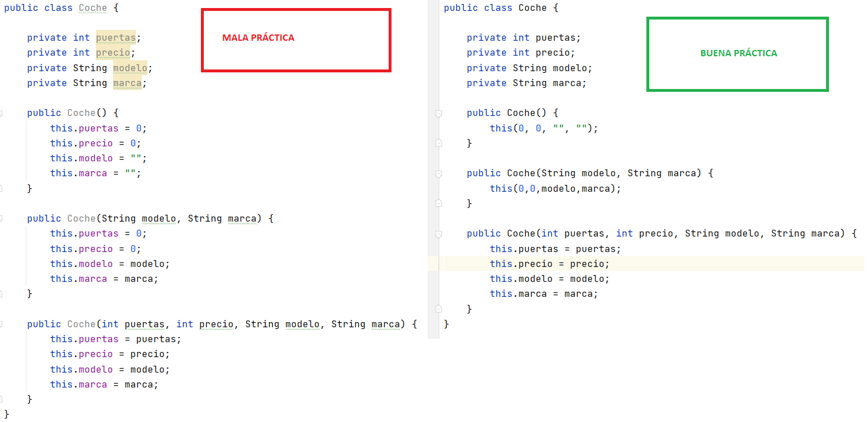Click this.puertas = puertas in left editor
868x422 pixels.
point(115,339)
